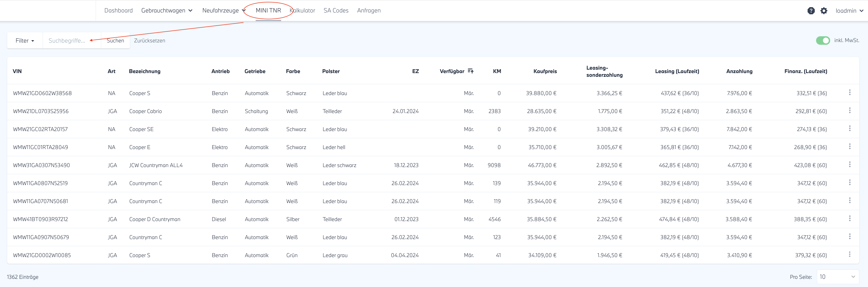The width and height of the screenshot is (868, 287).
Task: Expand the Gebrauchtwagen menu
Action: point(167,10)
